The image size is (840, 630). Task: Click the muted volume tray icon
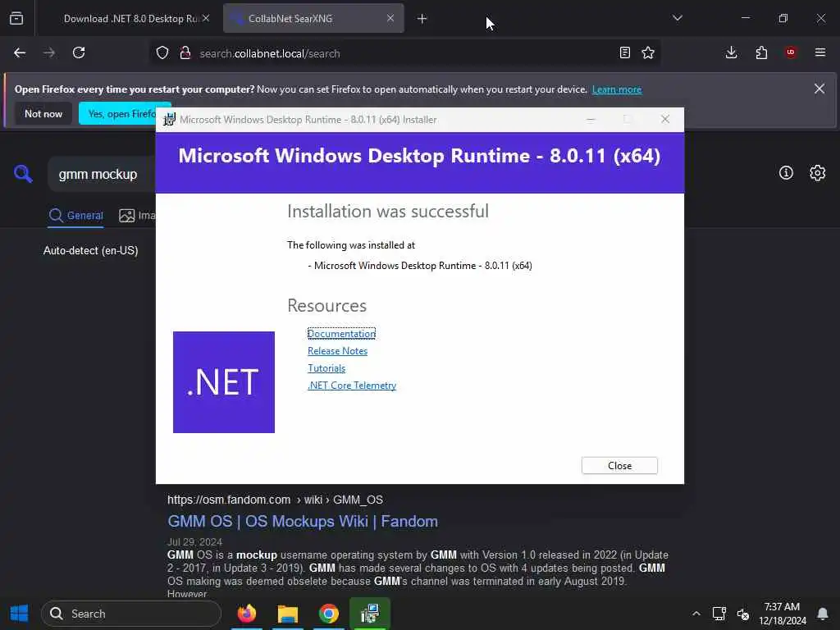click(x=742, y=614)
